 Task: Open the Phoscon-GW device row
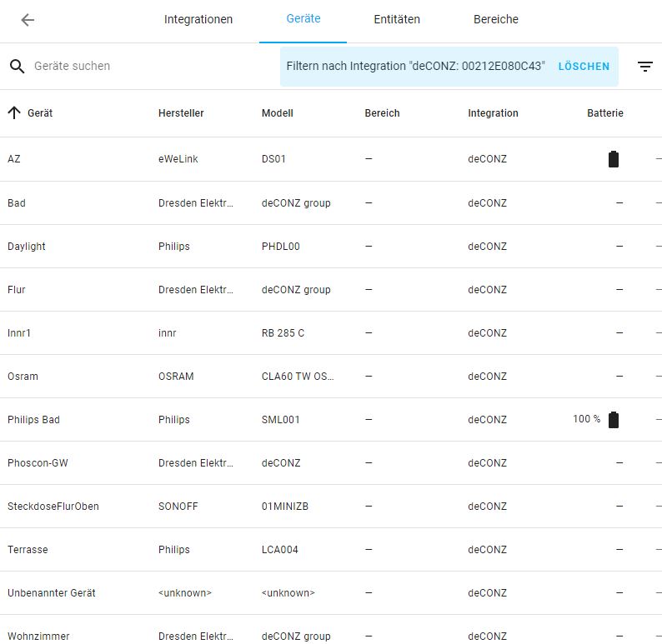(38, 463)
